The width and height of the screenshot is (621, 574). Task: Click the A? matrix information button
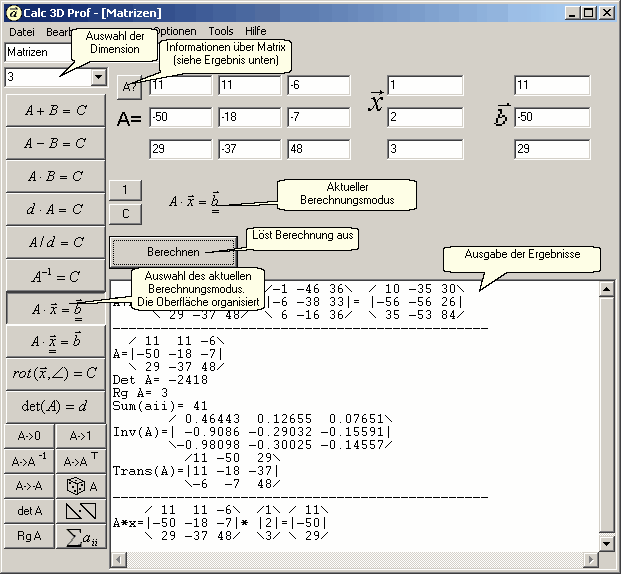130,87
